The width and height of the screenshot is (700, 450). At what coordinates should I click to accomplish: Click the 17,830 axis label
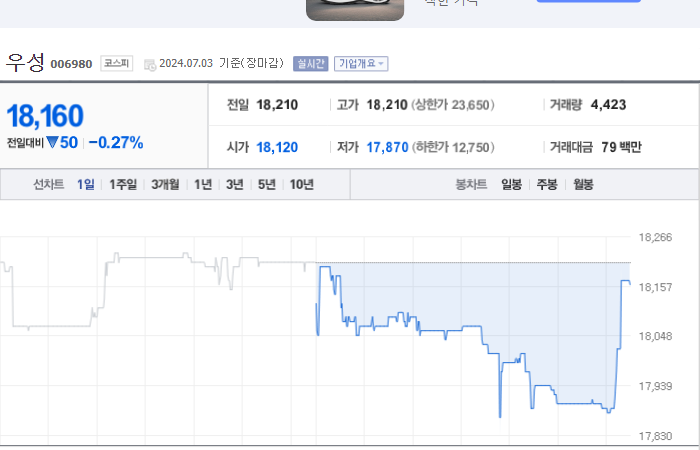tap(655, 436)
